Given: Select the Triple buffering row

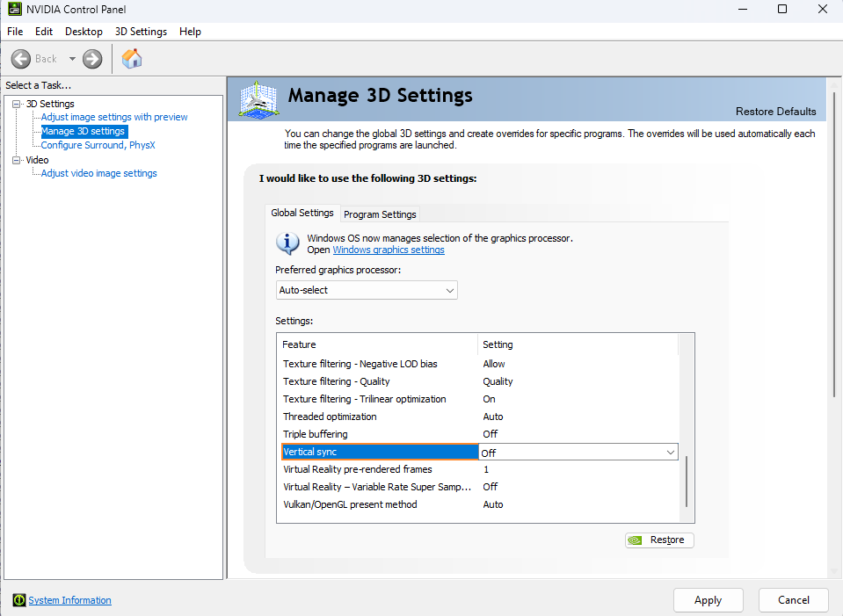Looking at the screenshot, I should [x=378, y=434].
